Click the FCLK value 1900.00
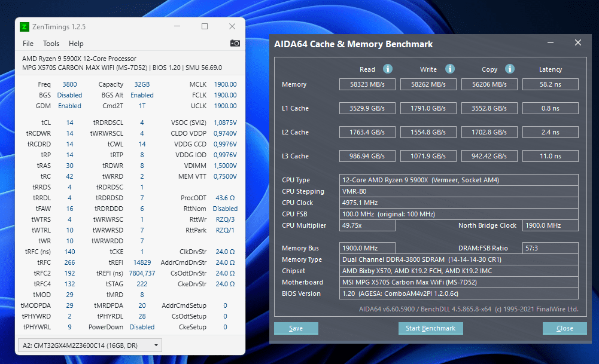 (225, 95)
